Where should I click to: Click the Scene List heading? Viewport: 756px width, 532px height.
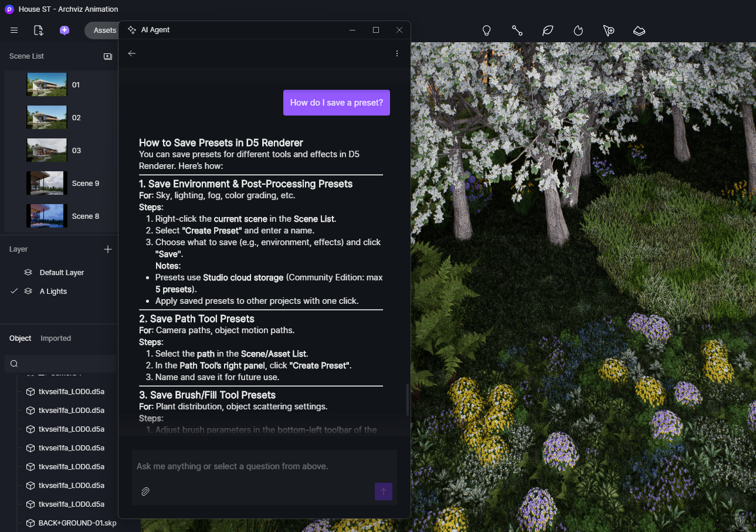[27, 56]
